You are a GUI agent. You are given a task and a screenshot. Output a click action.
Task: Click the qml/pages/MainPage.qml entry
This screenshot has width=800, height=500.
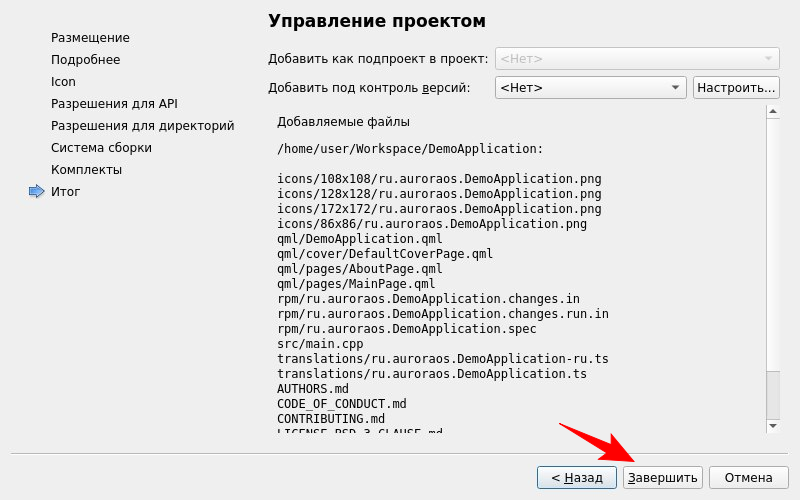tap(356, 284)
